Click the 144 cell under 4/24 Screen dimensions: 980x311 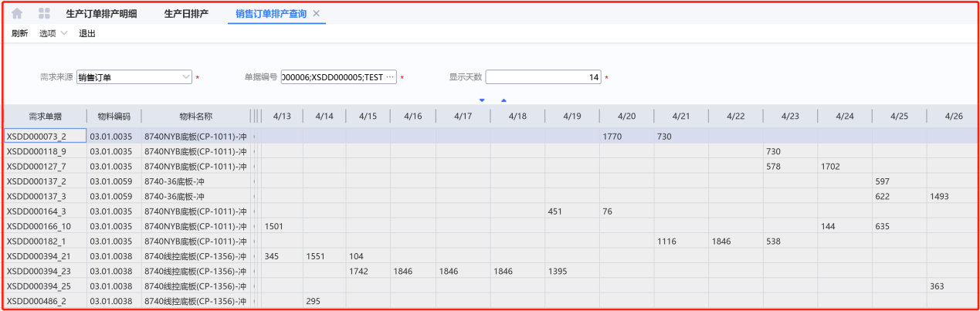pyautogui.click(x=845, y=226)
